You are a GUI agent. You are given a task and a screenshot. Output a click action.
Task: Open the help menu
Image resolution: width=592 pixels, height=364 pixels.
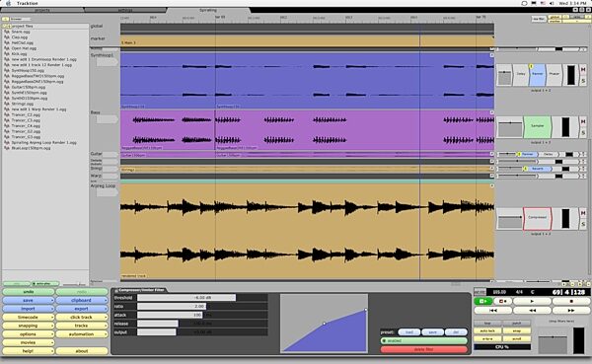29,351
